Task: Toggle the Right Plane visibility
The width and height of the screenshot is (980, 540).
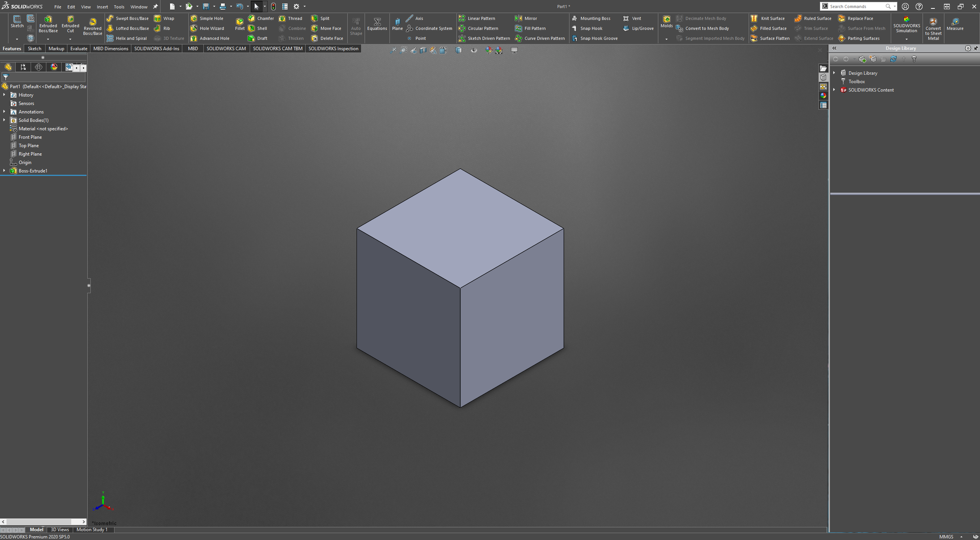Action: click(x=30, y=154)
